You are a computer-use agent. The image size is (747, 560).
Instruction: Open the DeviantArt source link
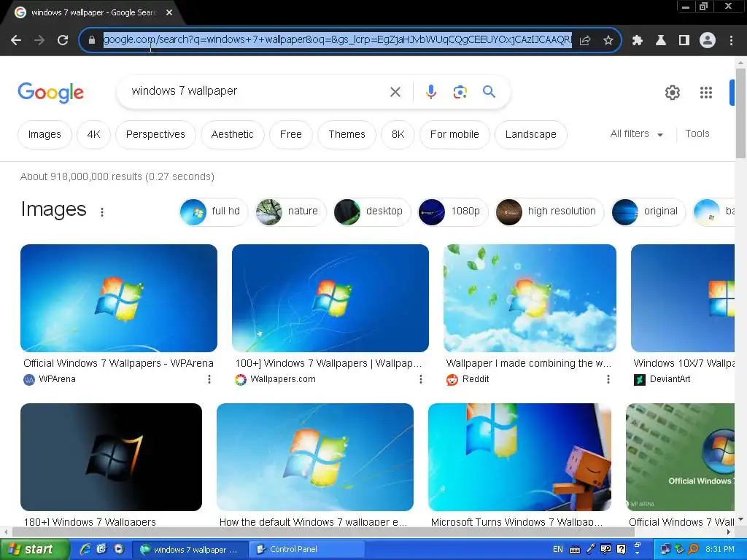point(670,379)
